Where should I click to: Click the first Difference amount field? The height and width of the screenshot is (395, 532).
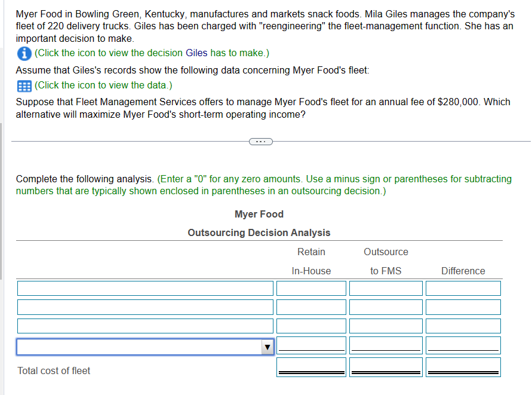463,288
